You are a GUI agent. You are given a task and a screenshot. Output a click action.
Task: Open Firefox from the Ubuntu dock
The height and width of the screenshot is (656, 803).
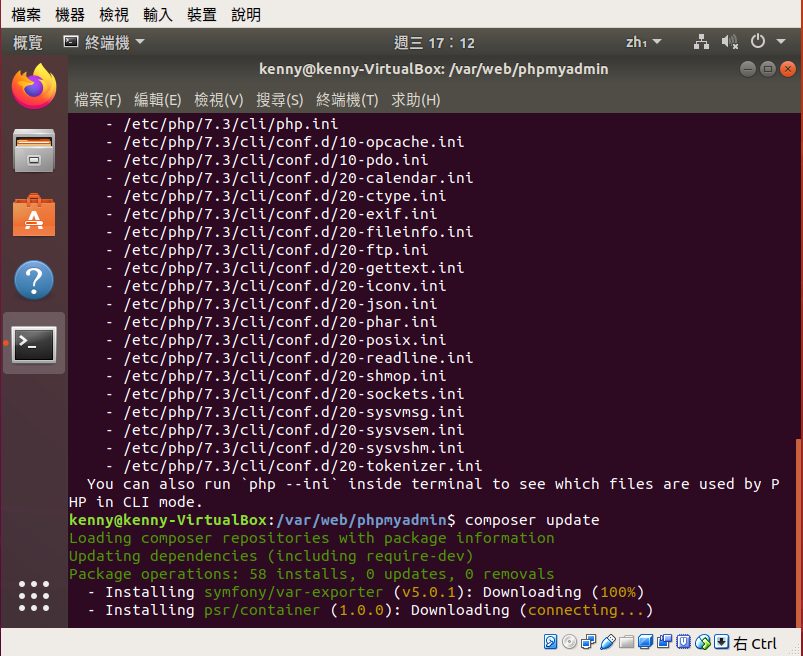tap(34, 86)
